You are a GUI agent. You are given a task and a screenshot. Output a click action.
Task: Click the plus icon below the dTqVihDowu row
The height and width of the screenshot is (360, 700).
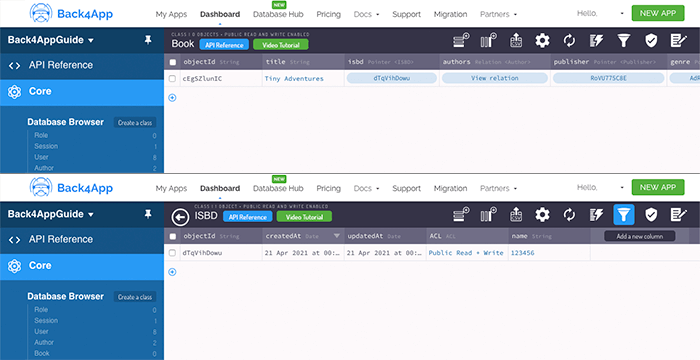coord(172,272)
